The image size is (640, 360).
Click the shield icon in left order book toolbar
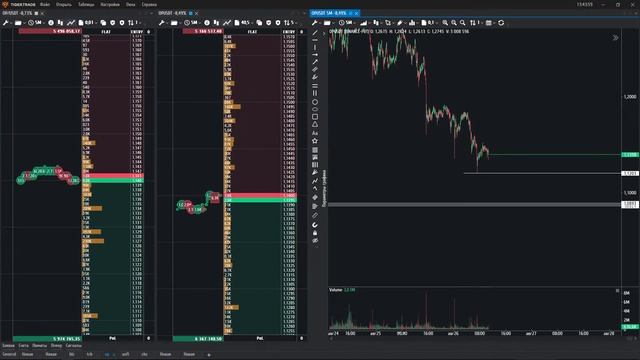(113, 23)
